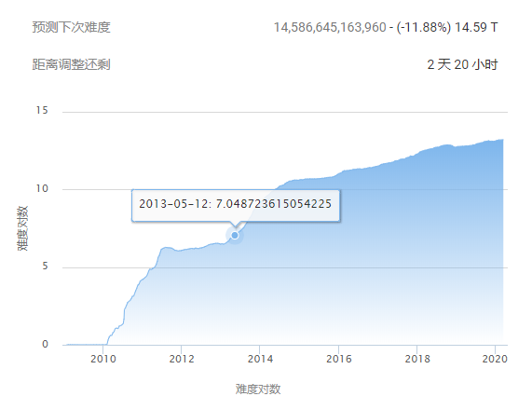This screenshot has height=410, width=532.
Task: Click the 难度对数 legend below chart
Action: (x=258, y=389)
